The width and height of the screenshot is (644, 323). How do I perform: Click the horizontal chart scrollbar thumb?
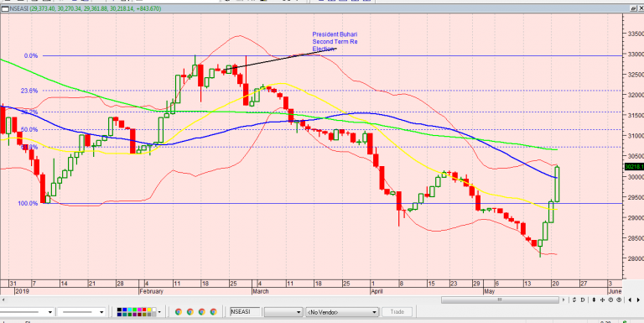click(500, 300)
